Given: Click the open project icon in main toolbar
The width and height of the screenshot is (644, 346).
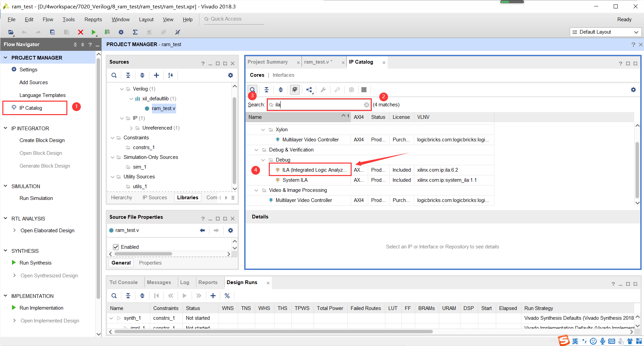Looking at the screenshot, I should (x=11, y=32).
